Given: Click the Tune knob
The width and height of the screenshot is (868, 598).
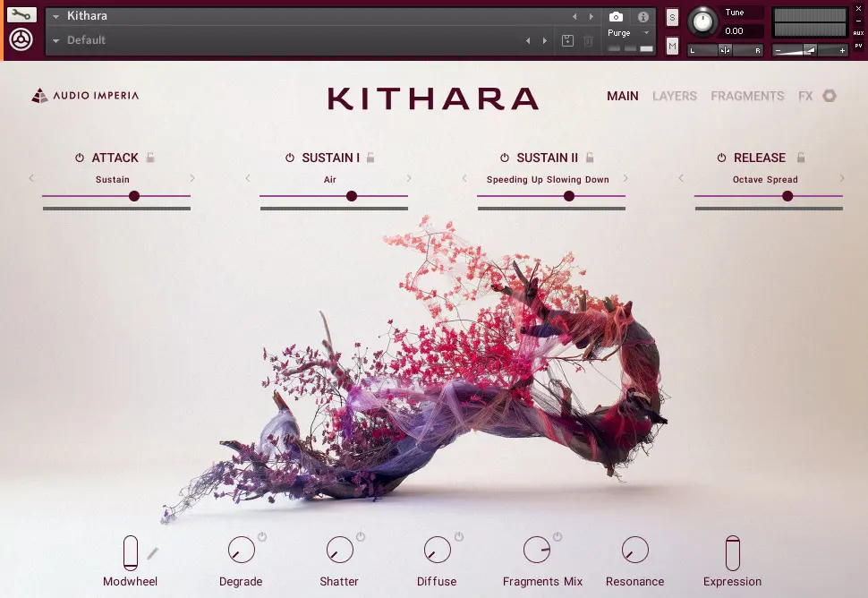Looking at the screenshot, I should 702,21.
